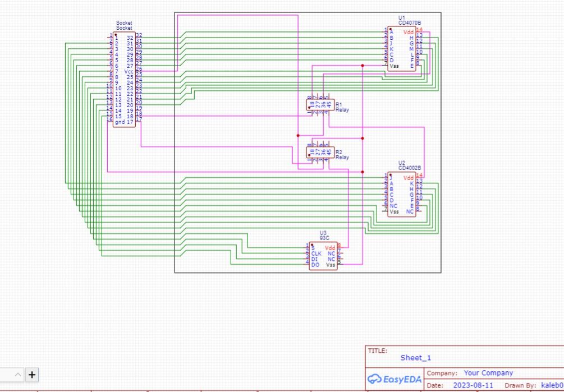Click the Sheet_1 title text
The image size is (564, 392).
[416, 358]
